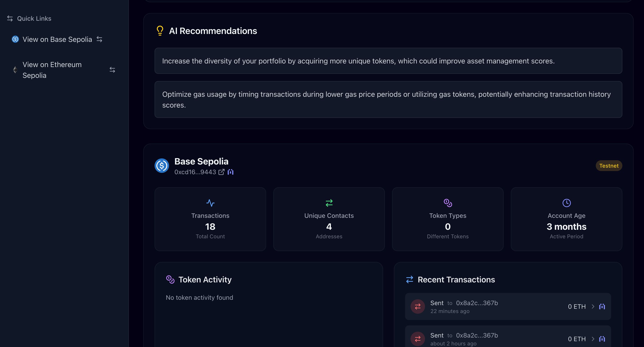Click the Quick Links swap arrows icon
The width and height of the screenshot is (644, 347).
(x=10, y=18)
